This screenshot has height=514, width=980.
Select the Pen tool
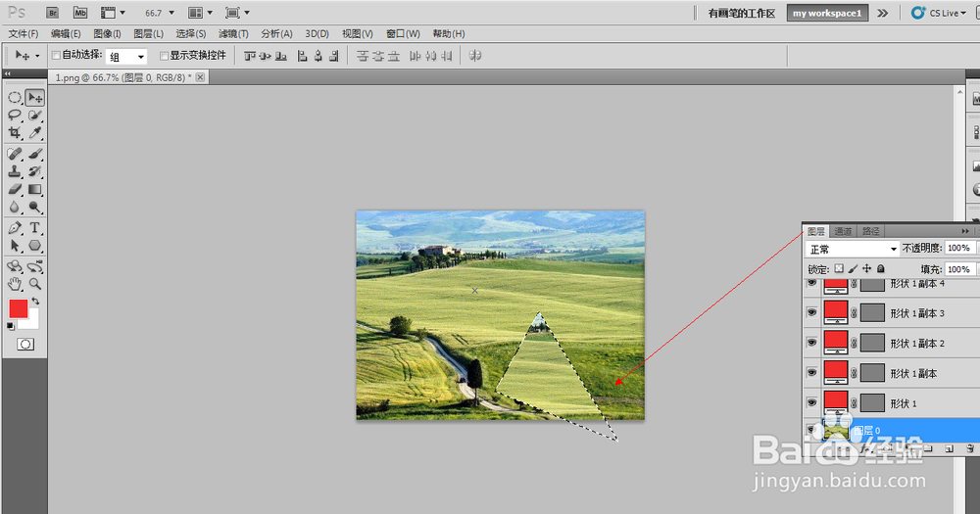click(x=15, y=228)
